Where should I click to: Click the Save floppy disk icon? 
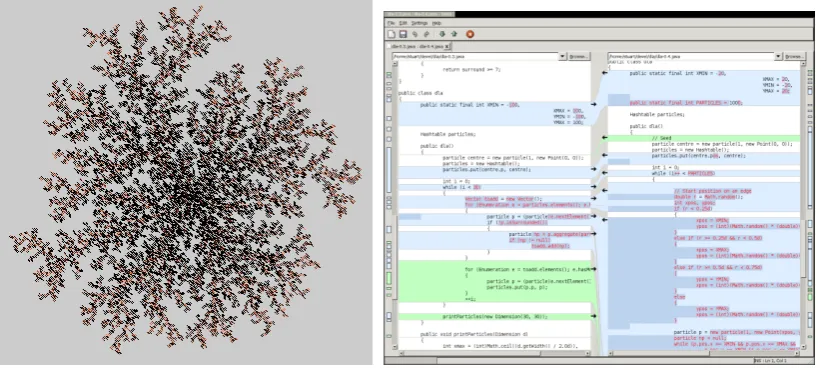(x=403, y=34)
